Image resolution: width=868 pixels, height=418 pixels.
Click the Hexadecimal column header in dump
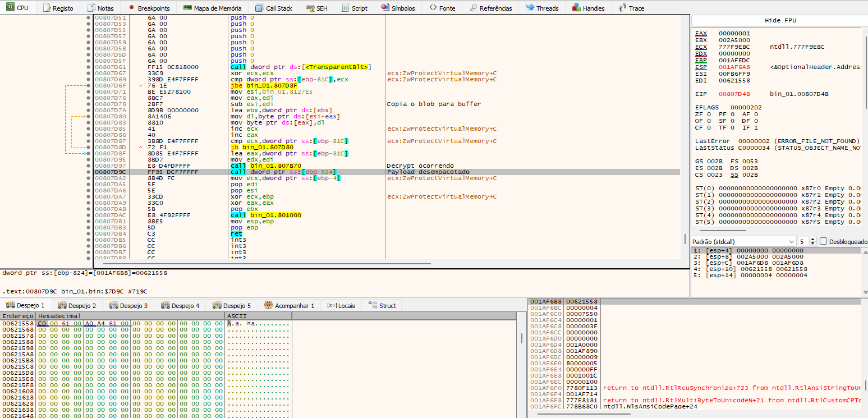130,316
